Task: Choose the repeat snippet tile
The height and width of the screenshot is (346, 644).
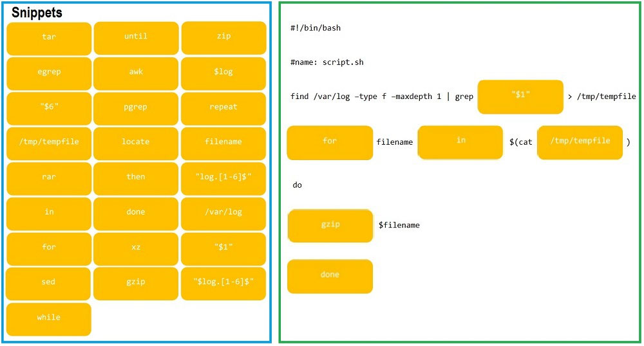Action: tap(223, 109)
